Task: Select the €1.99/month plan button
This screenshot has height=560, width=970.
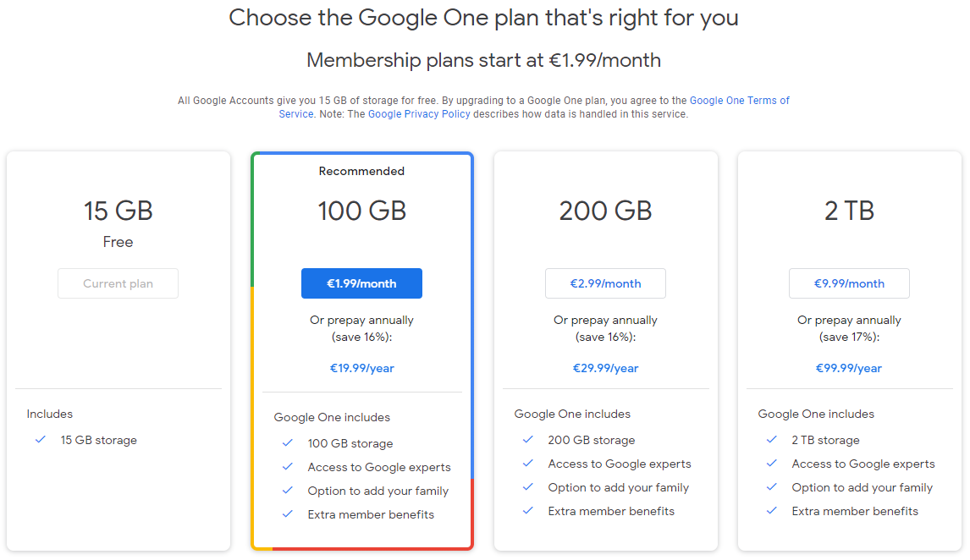Action: coord(362,283)
